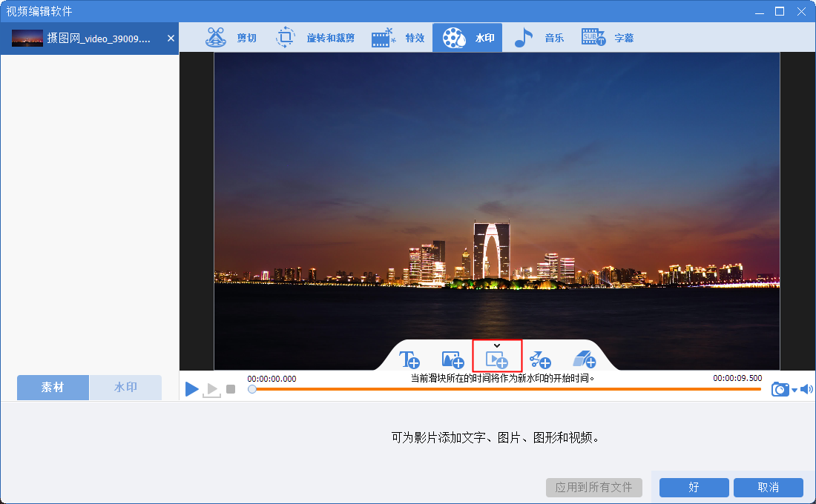Take a snapshot with the camera icon
This screenshot has height=504, width=816.
pos(780,389)
